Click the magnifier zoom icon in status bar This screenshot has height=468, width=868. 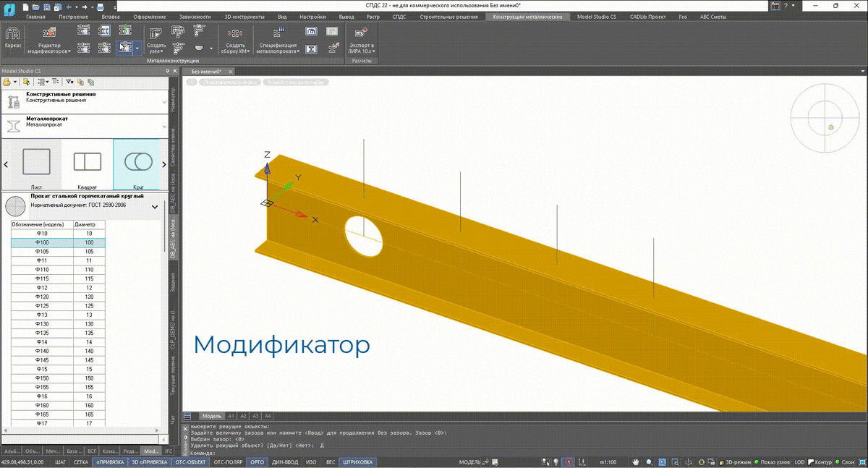650,461
